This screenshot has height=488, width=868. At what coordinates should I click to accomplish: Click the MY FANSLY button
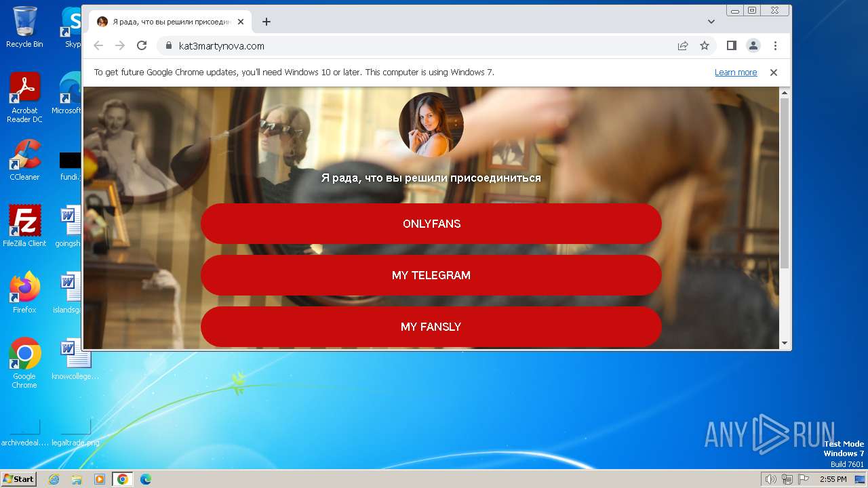(431, 327)
